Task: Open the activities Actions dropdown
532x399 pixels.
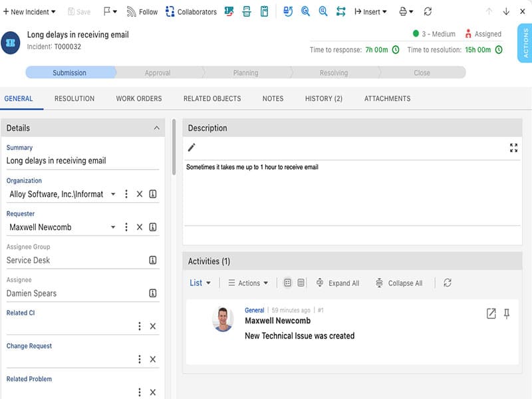Action: tap(248, 283)
